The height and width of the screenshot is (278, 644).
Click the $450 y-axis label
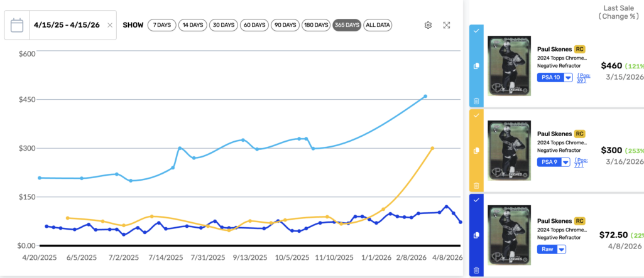28,100
